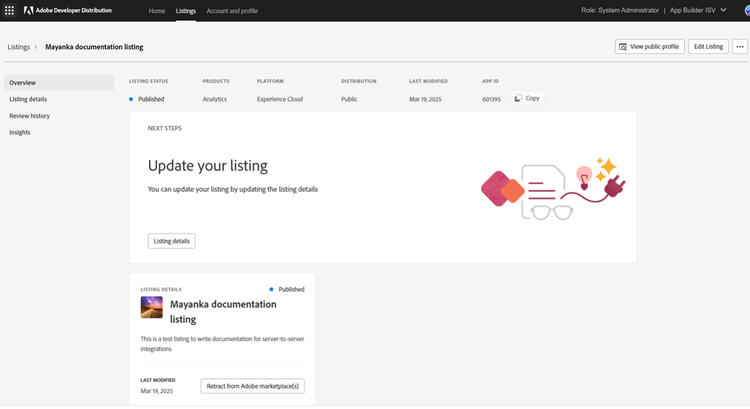The width and height of the screenshot is (750, 409).
Task: Click the Listing details button under Next Steps
Action: click(x=172, y=241)
